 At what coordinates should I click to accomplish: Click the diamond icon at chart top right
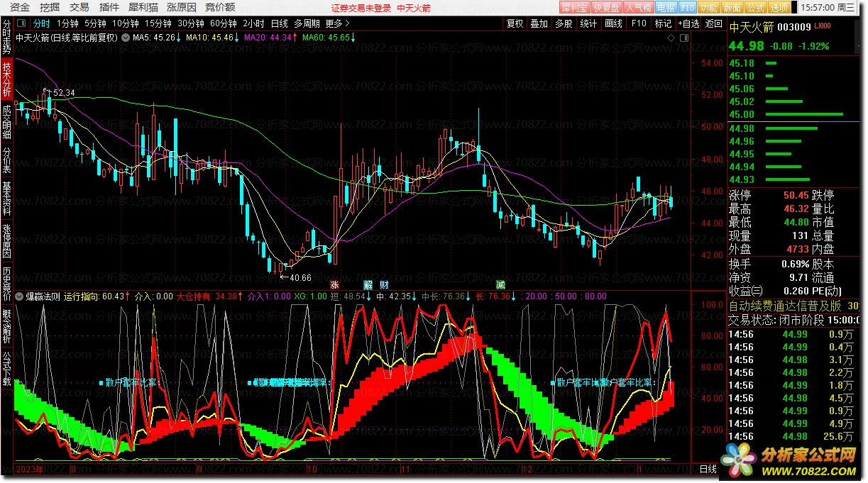tap(671, 37)
